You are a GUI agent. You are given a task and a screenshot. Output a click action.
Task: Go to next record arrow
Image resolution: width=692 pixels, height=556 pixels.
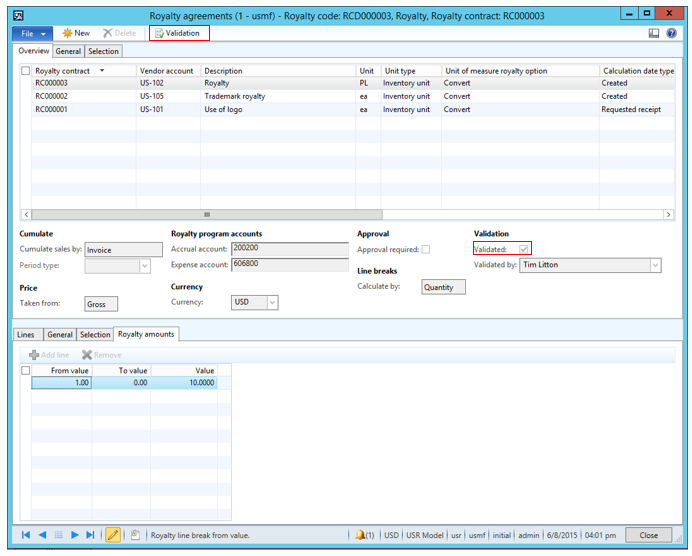(x=75, y=535)
